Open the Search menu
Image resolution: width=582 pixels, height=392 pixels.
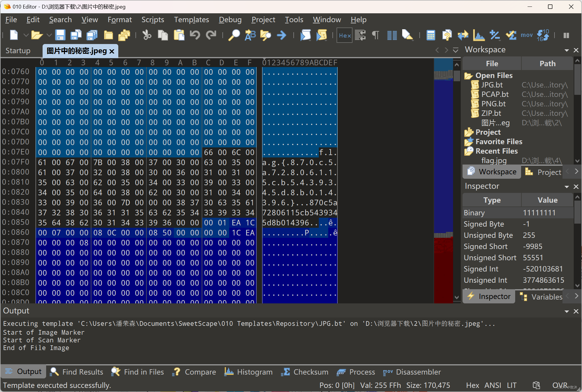coord(60,19)
